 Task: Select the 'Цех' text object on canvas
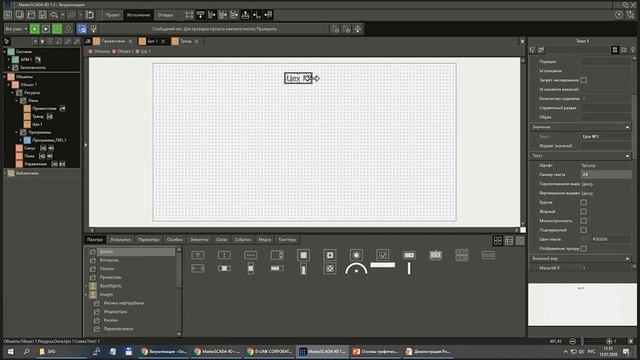pyautogui.click(x=298, y=78)
